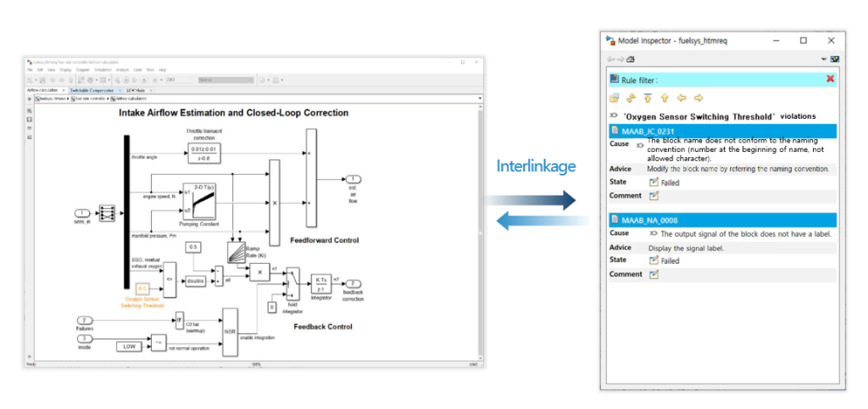Expand the Simulink breadcrumb path dropdown arrow

480,98
